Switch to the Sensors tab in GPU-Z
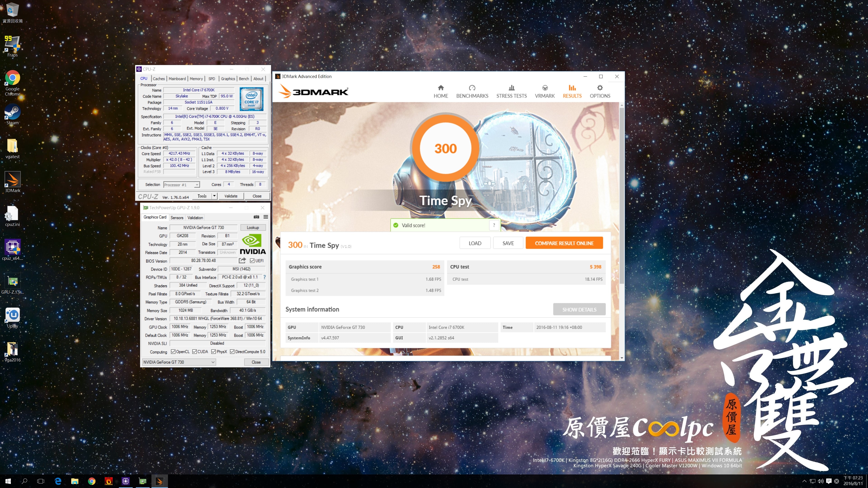 click(177, 218)
